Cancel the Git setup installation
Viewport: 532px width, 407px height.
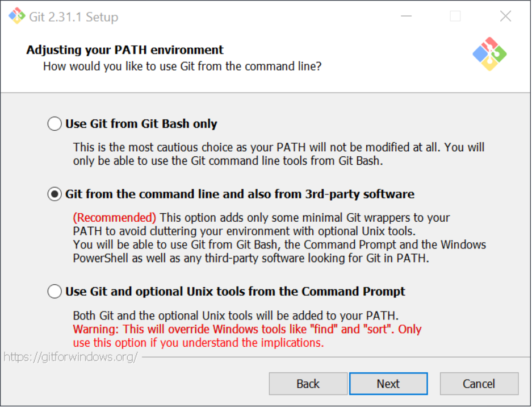479,384
